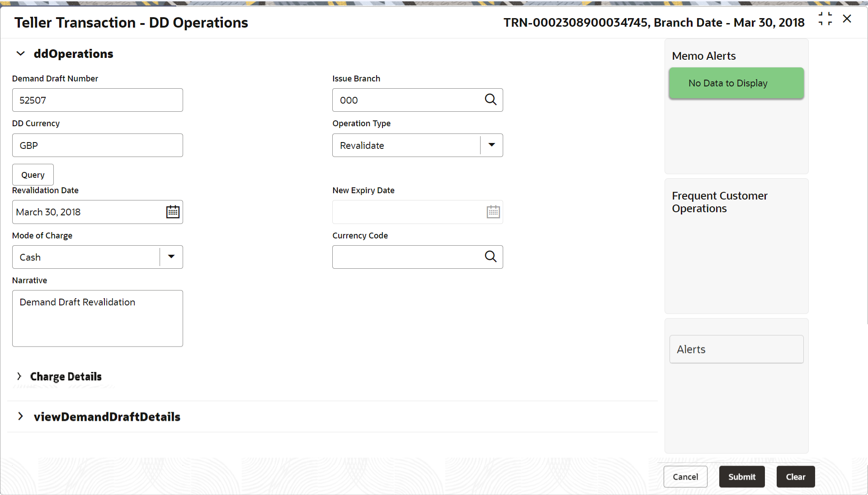Collapse the fullscreen view icon
868x495 pixels.
tap(825, 19)
